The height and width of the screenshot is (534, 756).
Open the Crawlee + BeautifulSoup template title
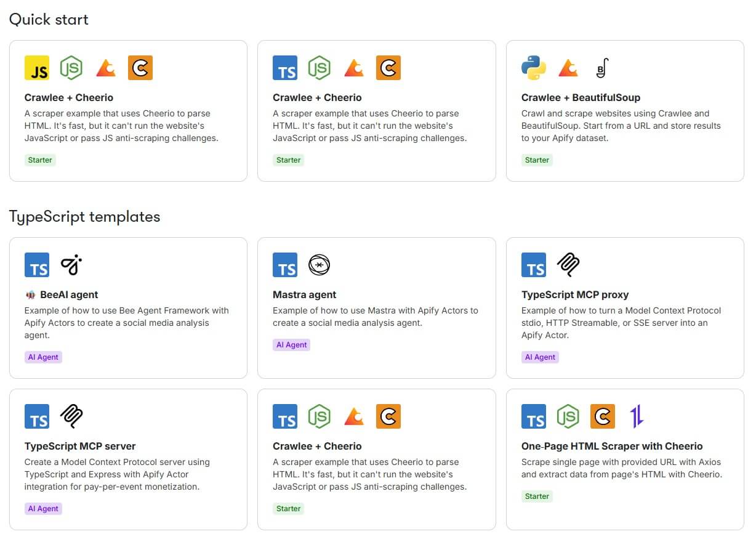(581, 97)
